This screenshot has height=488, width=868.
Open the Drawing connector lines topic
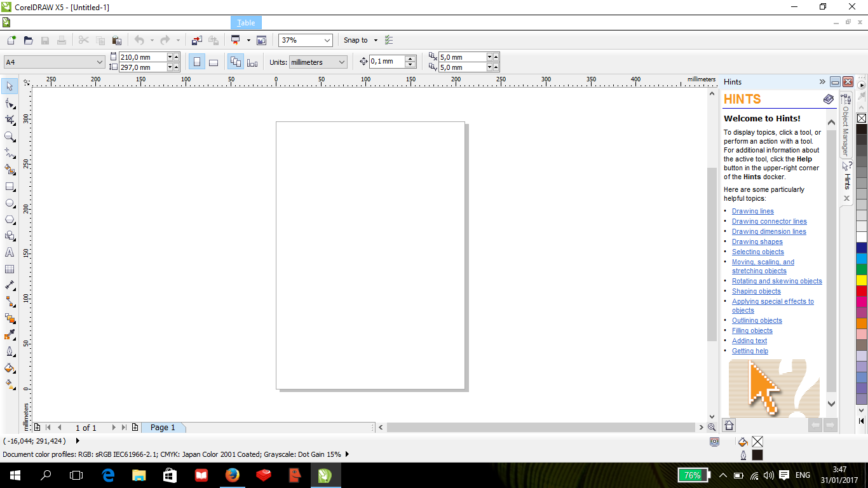click(770, 221)
